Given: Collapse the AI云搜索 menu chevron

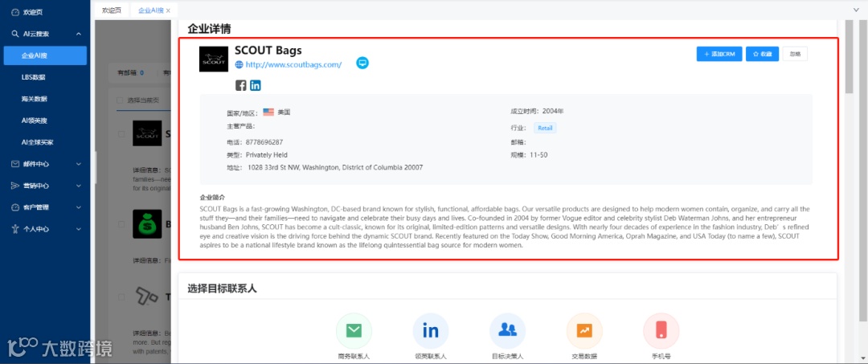Looking at the screenshot, I should tap(79, 34).
